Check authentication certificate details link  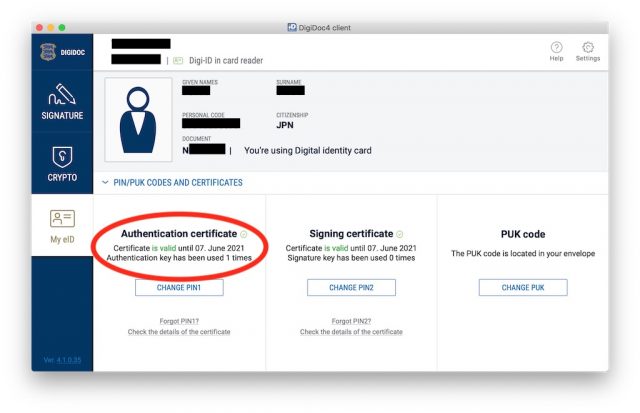point(179,332)
